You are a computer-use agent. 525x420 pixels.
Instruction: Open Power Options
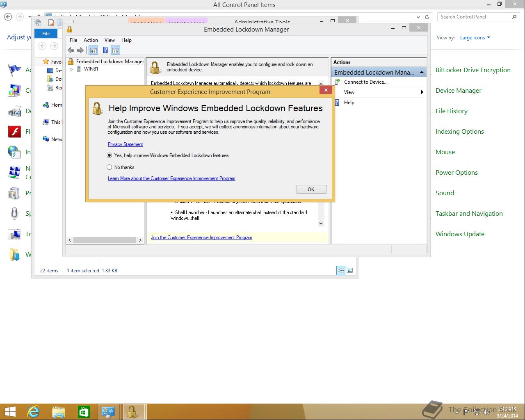(457, 173)
